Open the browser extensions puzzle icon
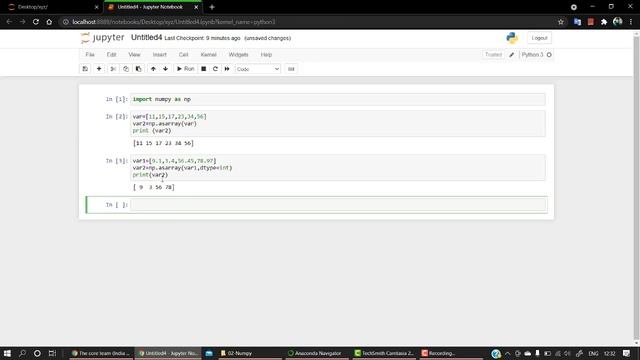640x360 pixels. 604,22
